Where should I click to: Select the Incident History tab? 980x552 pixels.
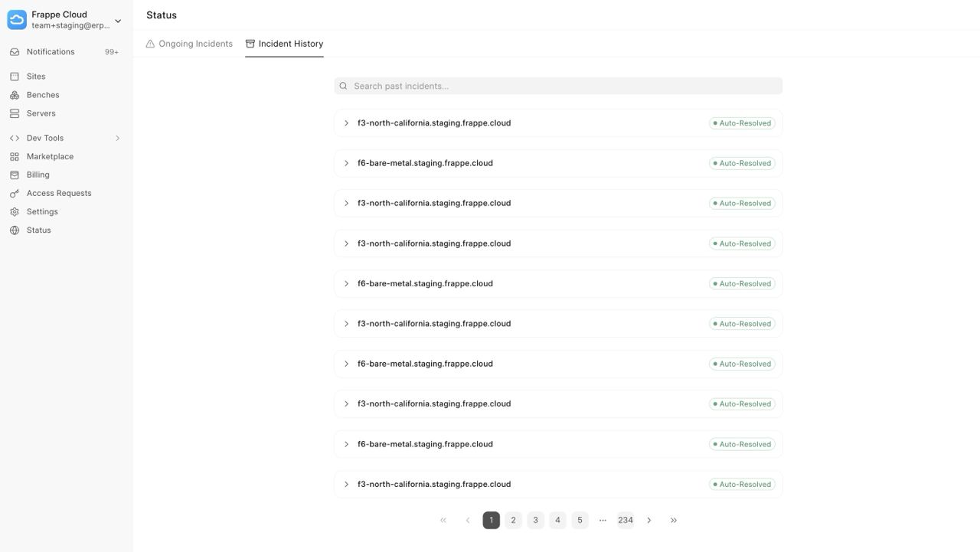(x=284, y=44)
